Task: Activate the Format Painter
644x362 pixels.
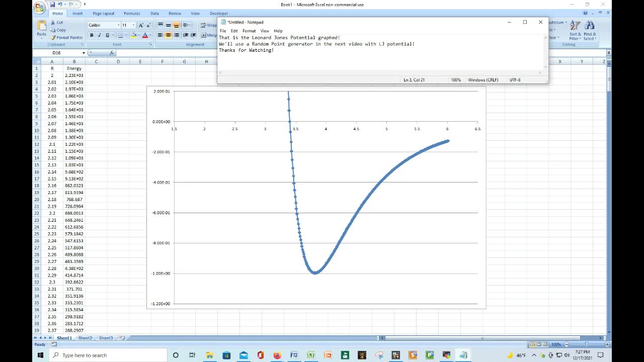Action: (x=66, y=38)
